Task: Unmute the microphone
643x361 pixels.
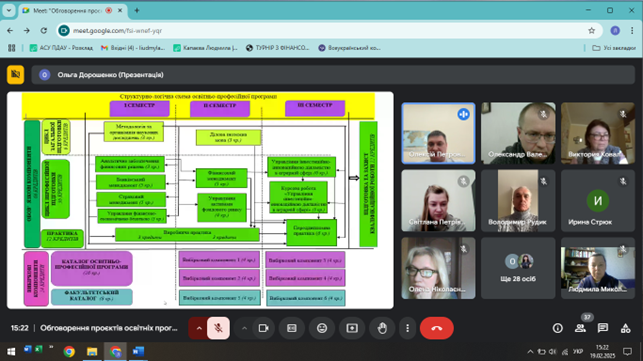Action: (218, 328)
